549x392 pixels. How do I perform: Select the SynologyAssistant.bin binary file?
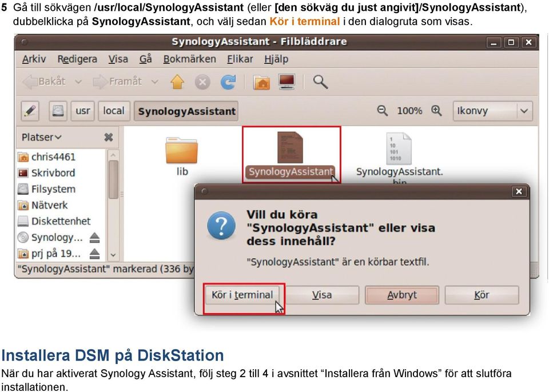tap(399, 157)
